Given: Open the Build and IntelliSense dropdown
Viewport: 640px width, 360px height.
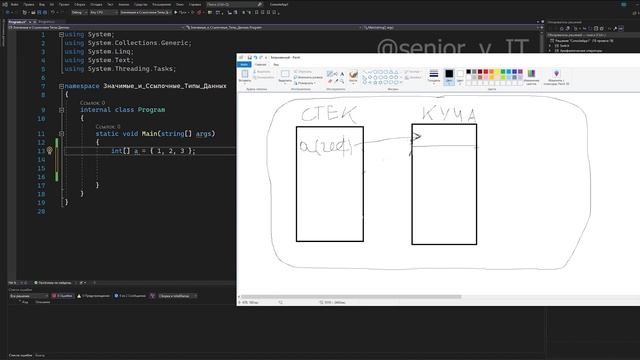Looking at the screenshot, I should click(x=178, y=296).
